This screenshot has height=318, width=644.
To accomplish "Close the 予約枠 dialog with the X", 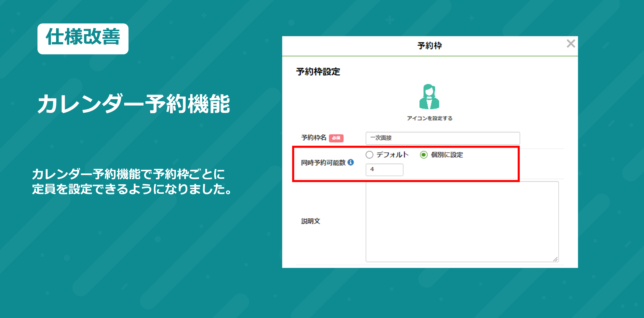I will tap(571, 44).
